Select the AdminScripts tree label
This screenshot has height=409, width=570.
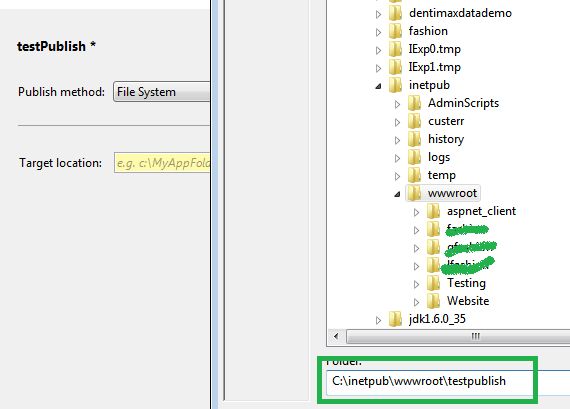463,103
